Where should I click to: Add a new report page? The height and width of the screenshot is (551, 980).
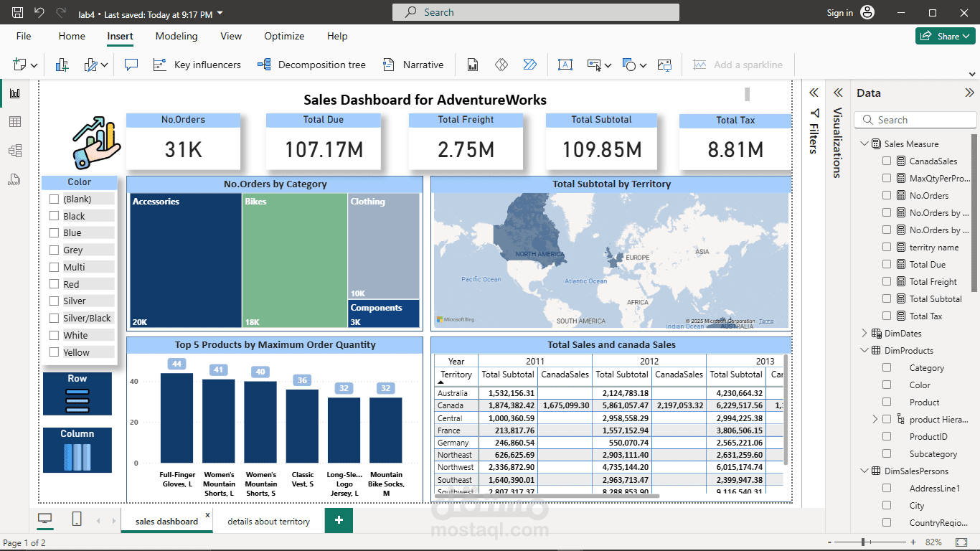[339, 520]
